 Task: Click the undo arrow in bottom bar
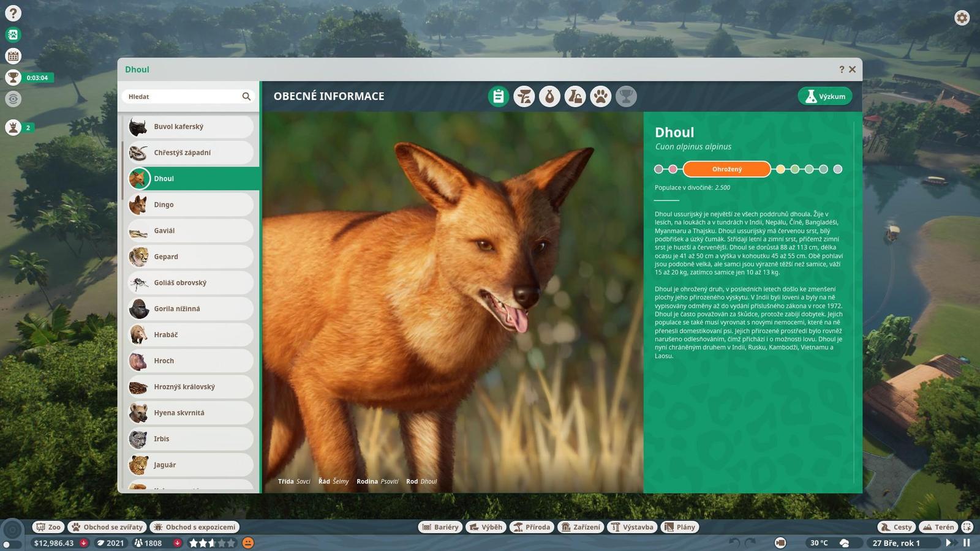(x=734, y=542)
